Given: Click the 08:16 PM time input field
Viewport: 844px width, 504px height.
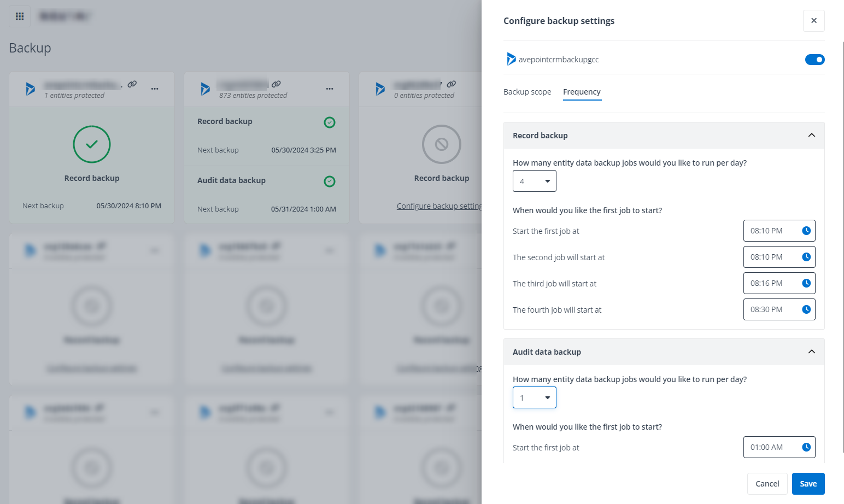Looking at the screenshot, I should (771, 283).
